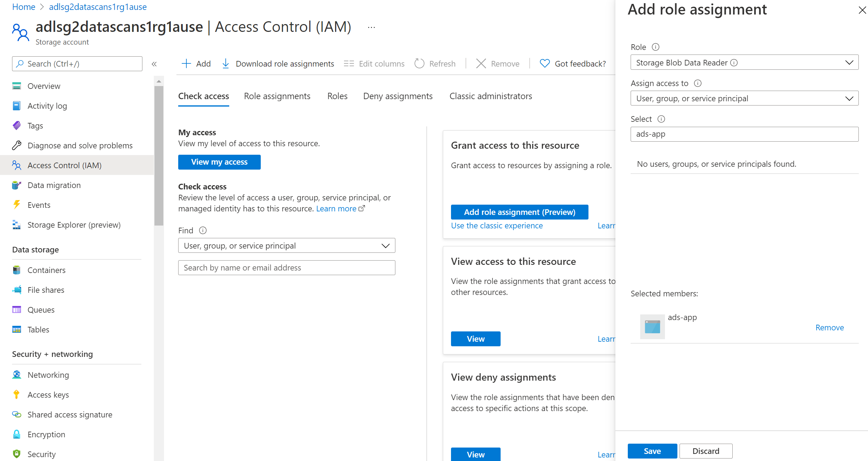Click the ads-app search input field
The image size is (868, 461).
pyautogui.click(x=743, y=134)
